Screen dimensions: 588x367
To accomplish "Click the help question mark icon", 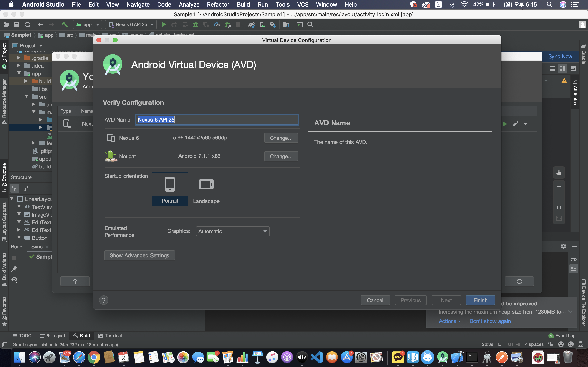I will [x=104, y=300].
